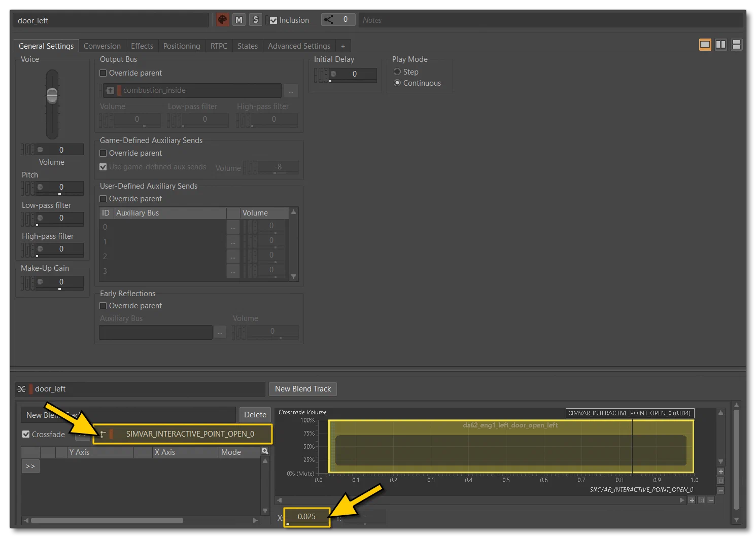Select single-pane layout view icon
The width and height of the screenshot is (756, 538).
point(705,45)
